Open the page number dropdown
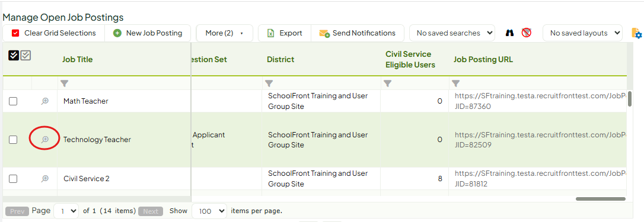Viewport: 644px width, 222px height. pos(66,211)
